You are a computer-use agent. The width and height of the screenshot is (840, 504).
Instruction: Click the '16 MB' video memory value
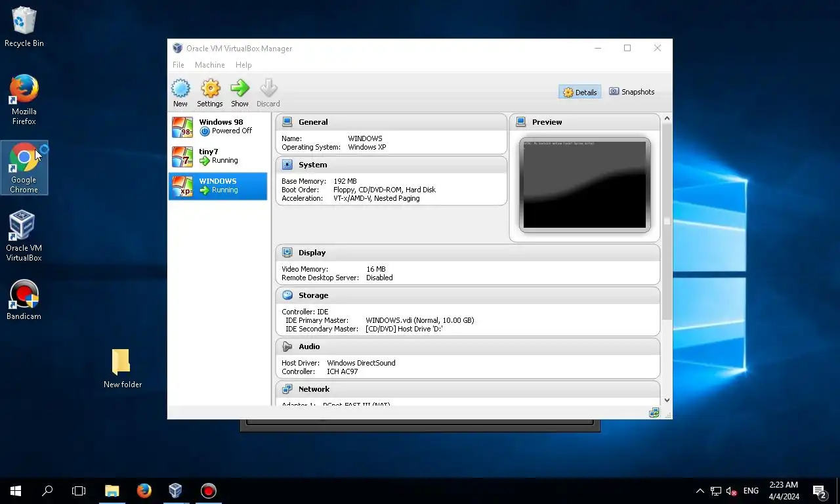click(376, 269)
